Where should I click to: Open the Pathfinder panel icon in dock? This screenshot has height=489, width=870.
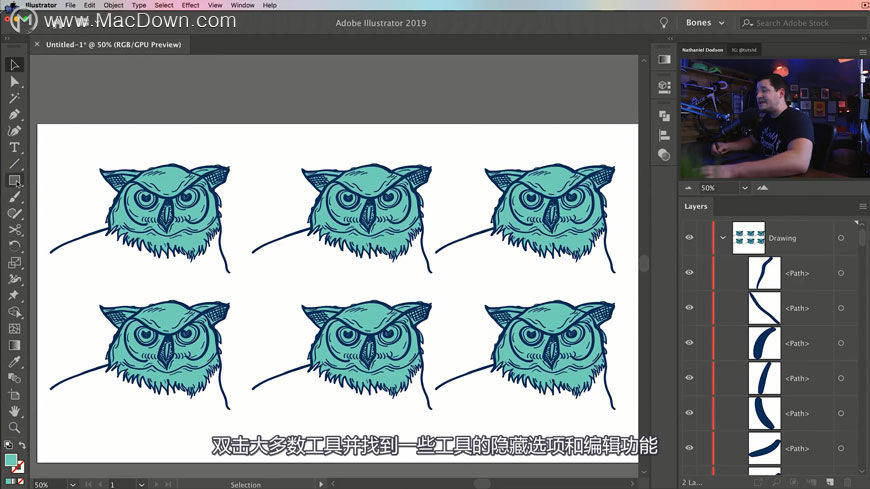[x=664, y=115]
